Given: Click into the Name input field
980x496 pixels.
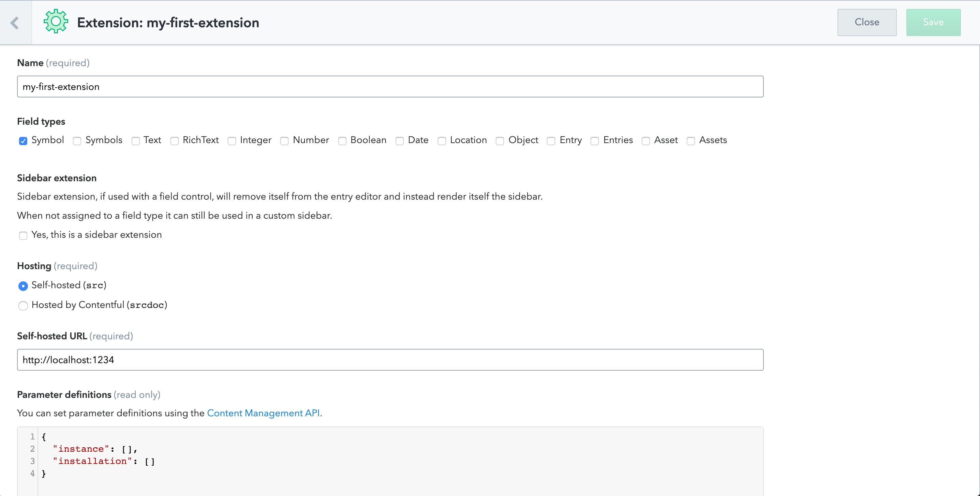Looking at the screenshot, I should click(390, 87).
